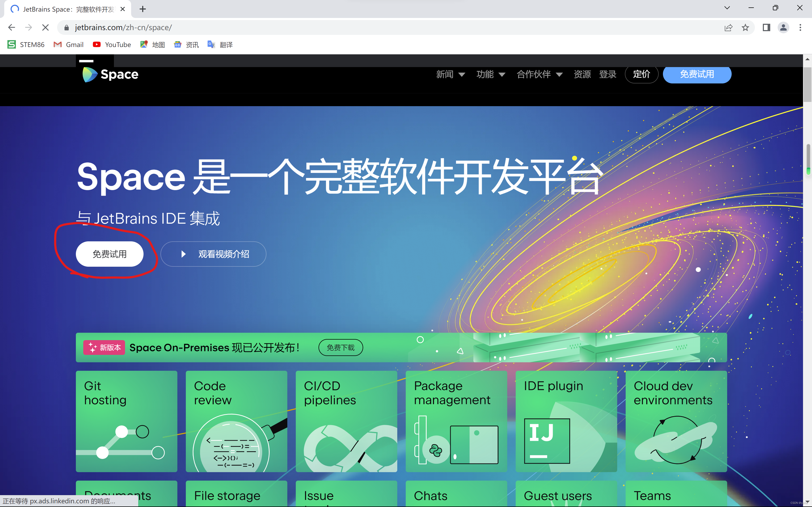The height and width of the screenshot is (507, 812).
Task: Expand the 合作伙伴 dropdown menu
Action: pos(539,74)
